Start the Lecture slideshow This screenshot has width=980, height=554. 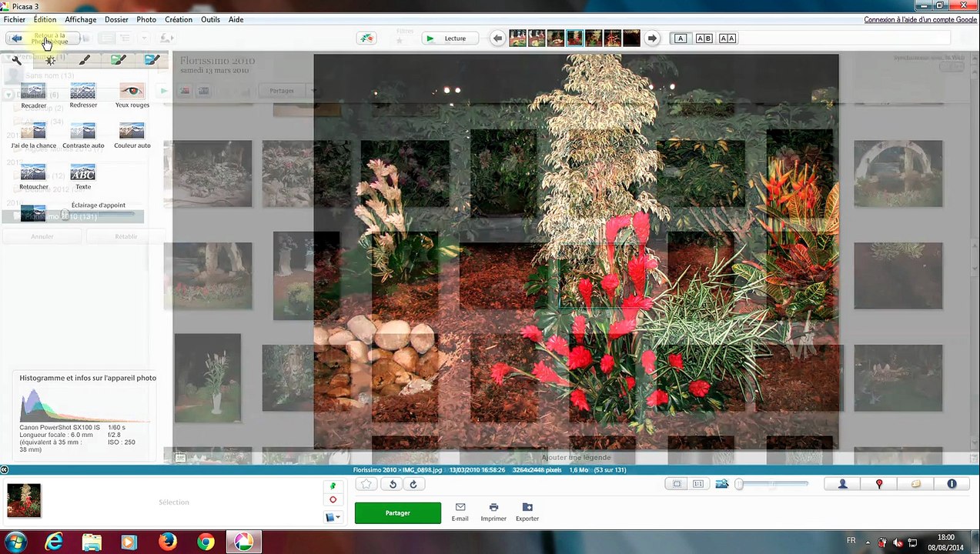[449, 38]
